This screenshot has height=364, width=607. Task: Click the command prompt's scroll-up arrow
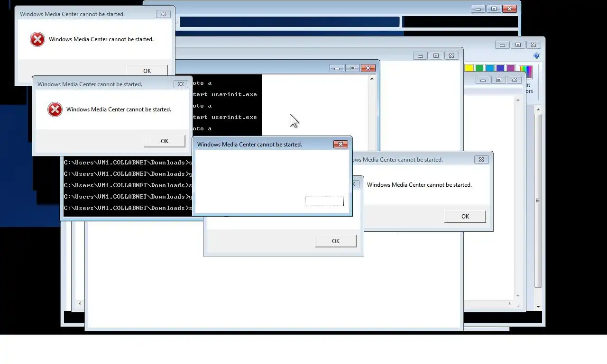click(371, 79)
